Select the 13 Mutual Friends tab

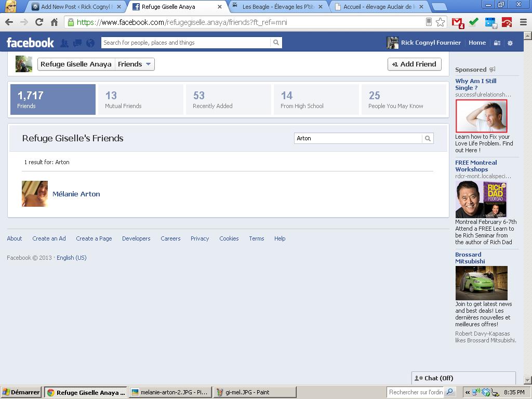(x=141, y=99)
